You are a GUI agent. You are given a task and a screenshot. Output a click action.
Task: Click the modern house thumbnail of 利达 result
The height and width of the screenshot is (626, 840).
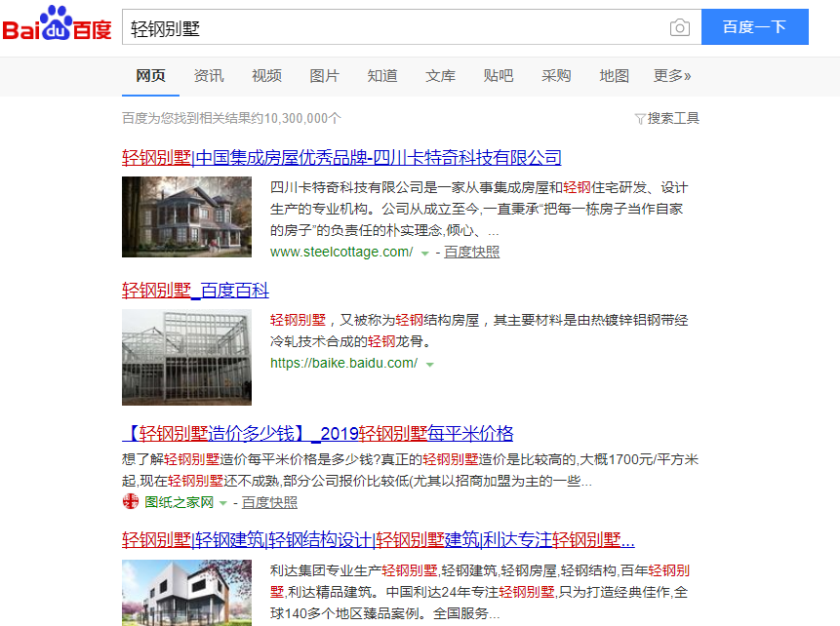coord(186,593)
